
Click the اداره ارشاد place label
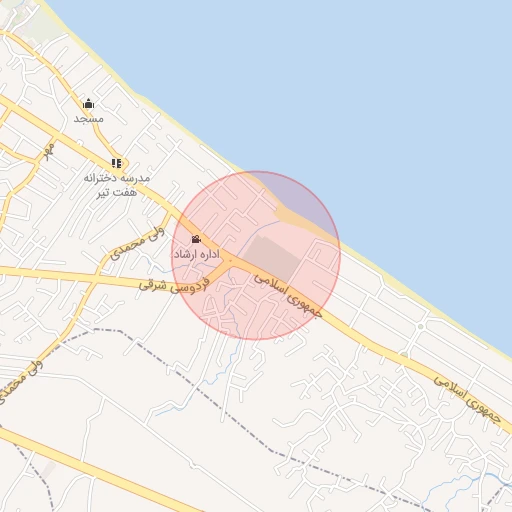click(x=196, y=255)
